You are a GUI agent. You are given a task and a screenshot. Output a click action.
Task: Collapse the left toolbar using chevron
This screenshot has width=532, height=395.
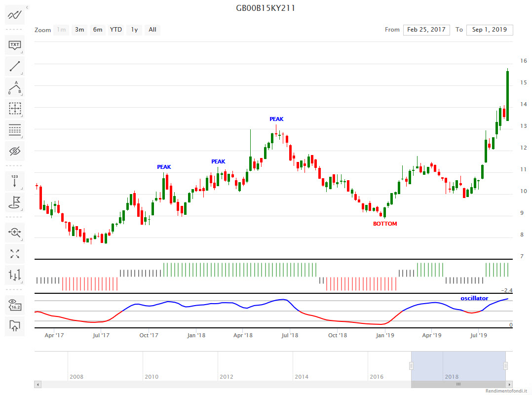coord(27,7)
